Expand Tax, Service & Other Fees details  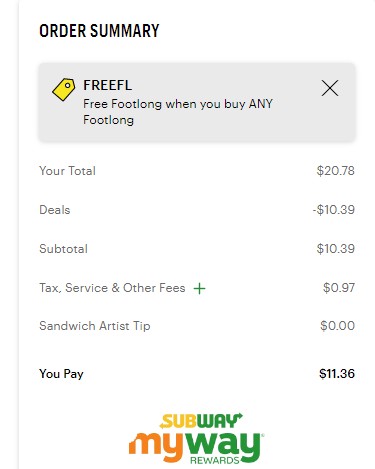coord(199,288)
